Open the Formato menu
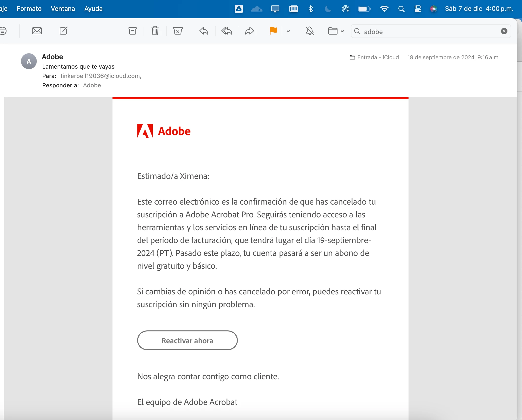This screenshot has height=420, width=522. tap(29, 9)
